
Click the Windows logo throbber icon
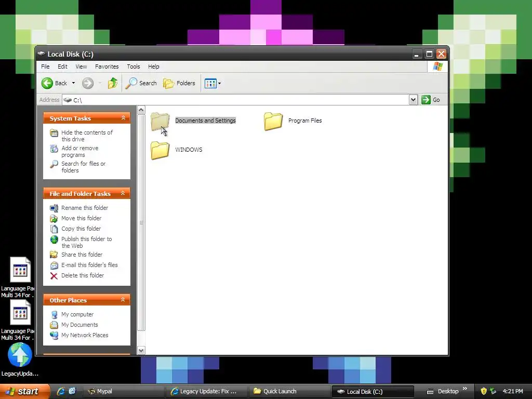[x=437, y=66]
